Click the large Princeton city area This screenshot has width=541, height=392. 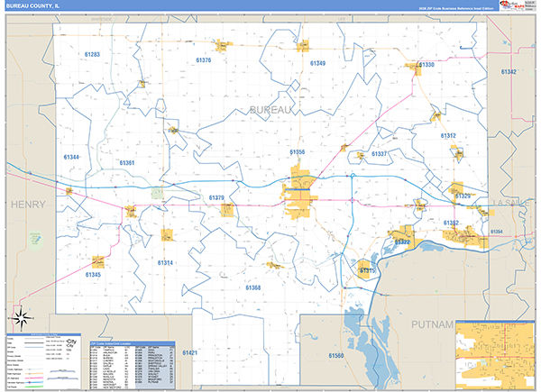pos(298,193)
